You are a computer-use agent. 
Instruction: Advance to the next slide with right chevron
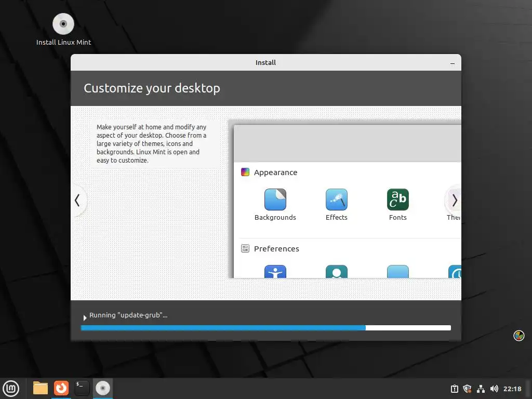[454, 201]
